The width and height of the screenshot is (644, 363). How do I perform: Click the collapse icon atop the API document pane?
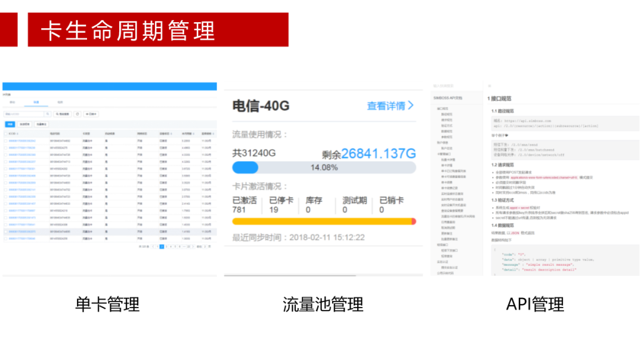pos(488,85)
